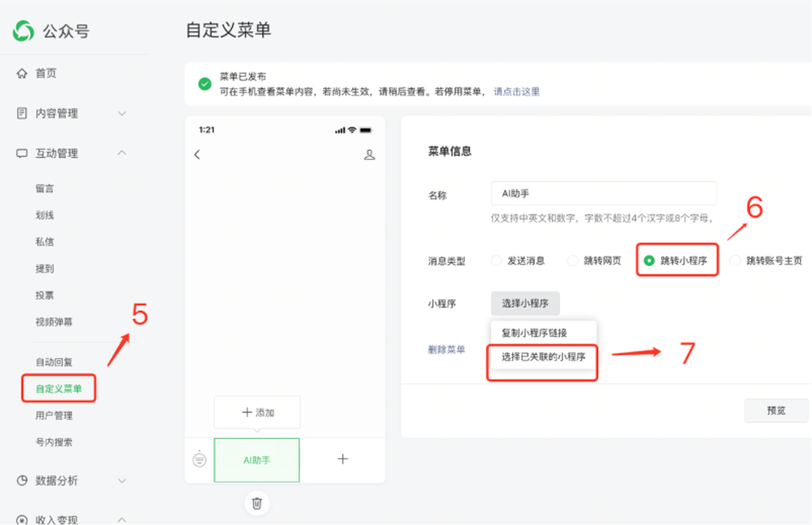812x525 pixels.
Task: Open 自动回复 in the sidebar
Action: point(54,362)
